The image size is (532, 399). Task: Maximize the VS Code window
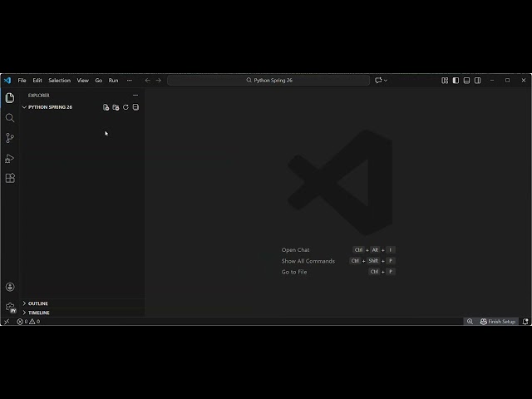508,81
